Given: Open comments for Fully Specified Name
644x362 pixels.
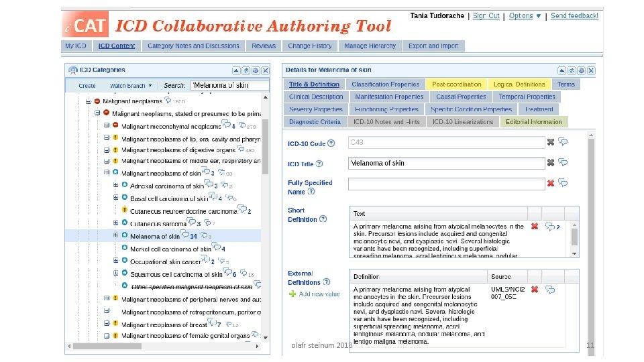Looking at the screenshot, I should (x=563, y=183).
